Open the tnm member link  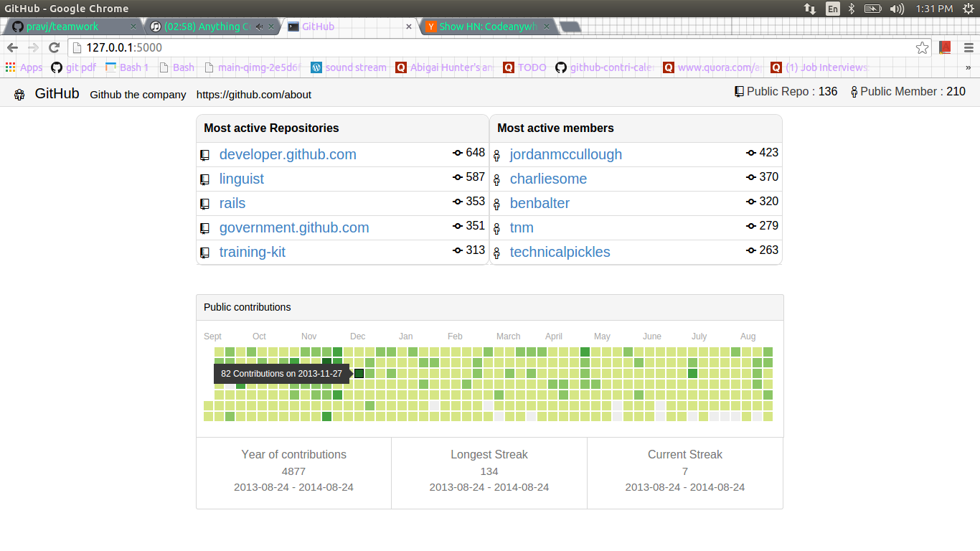pyautogui.click(x=522, y=227)
